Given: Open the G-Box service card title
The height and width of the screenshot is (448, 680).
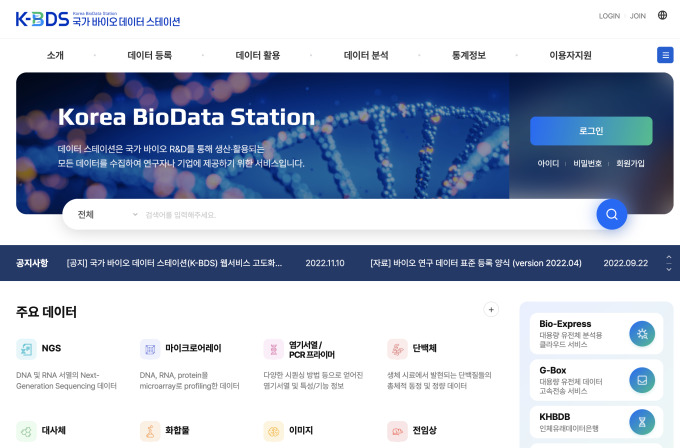Looking at the screenshot, I should pos(552,370).
